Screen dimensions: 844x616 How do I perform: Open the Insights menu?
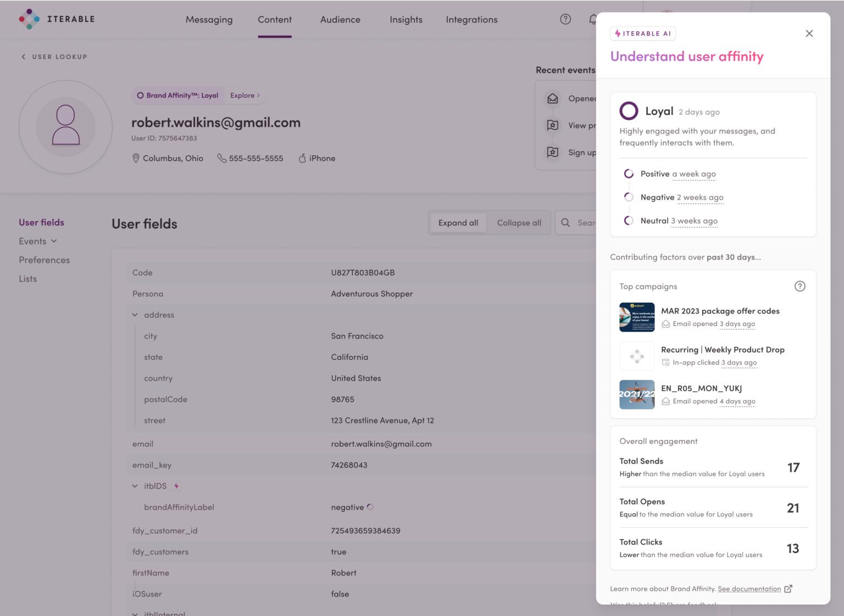pos(406,20)
